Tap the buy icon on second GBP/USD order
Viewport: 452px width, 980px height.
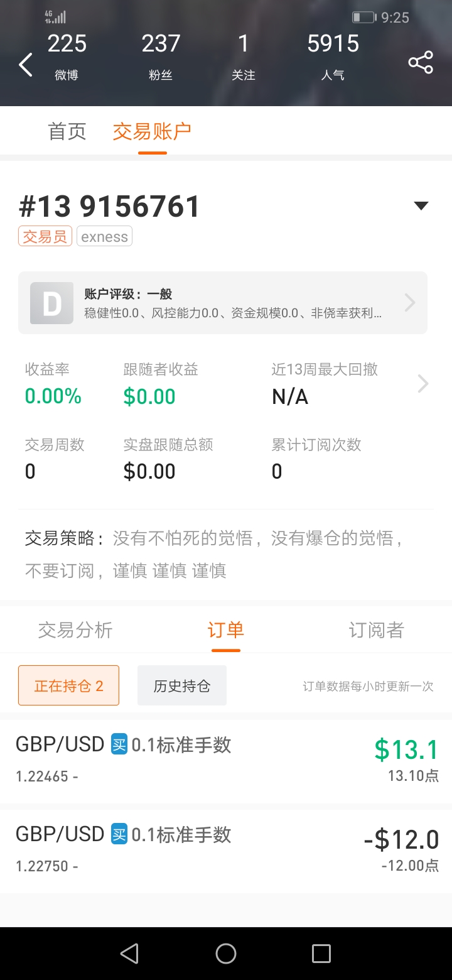click(x=119, y=835)
